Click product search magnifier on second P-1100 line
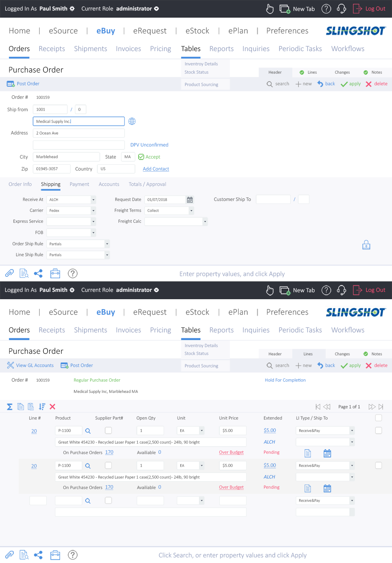 (x=88, y=466)
